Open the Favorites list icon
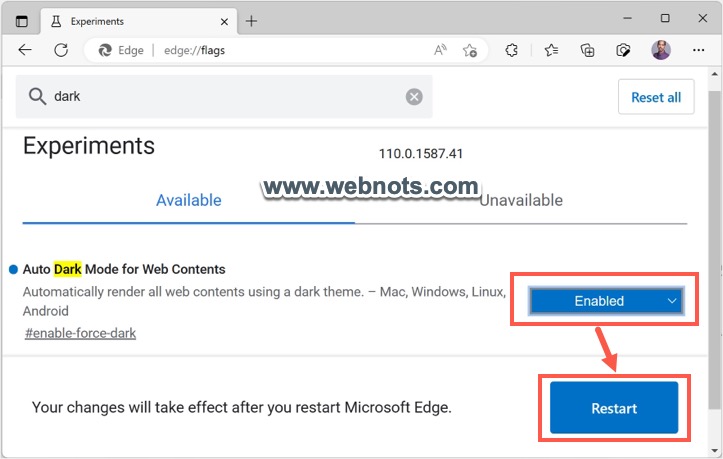 click(551, 50)
